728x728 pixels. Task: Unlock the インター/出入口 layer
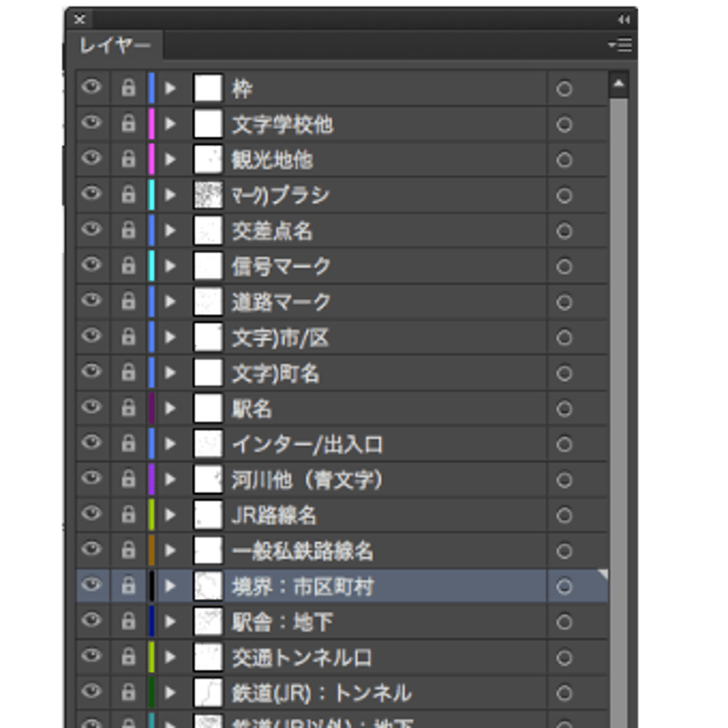(x=128, y=443)
